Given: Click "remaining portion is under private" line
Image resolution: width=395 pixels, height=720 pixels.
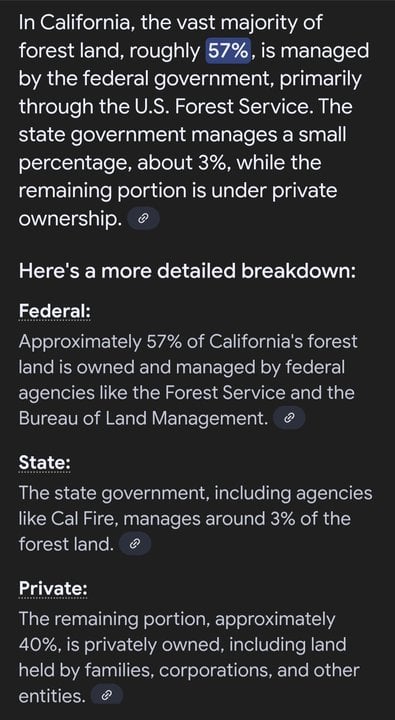Looking at the screenshot, I should point(178,191).
